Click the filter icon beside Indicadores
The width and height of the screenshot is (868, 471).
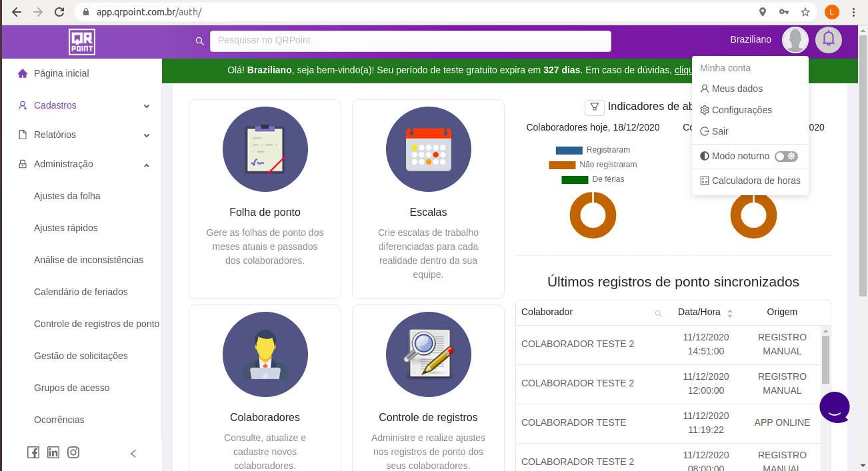pos(594,107)
